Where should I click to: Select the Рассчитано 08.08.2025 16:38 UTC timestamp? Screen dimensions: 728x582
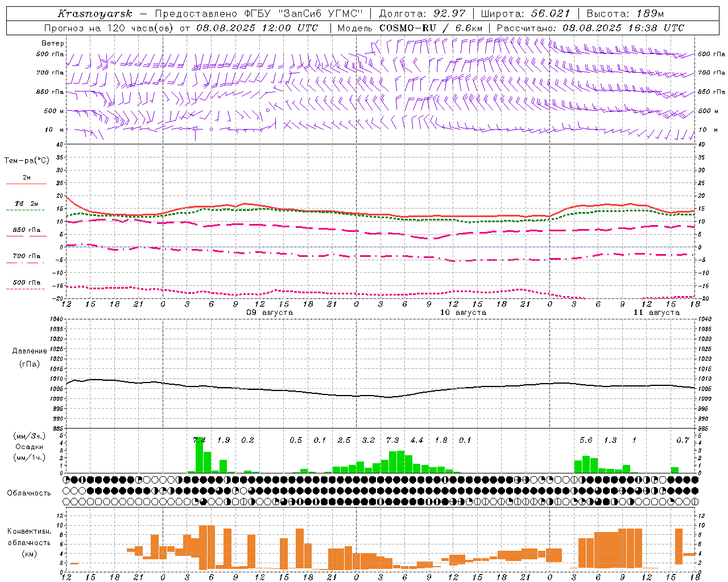tap(590, 28)
